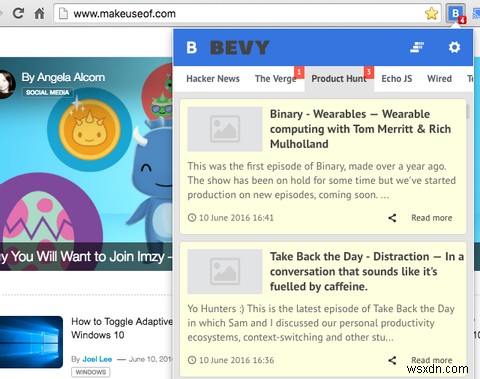Open the Imzy featured article headline
This screenshot has width=480, height=379.
[x=86, y=257]
